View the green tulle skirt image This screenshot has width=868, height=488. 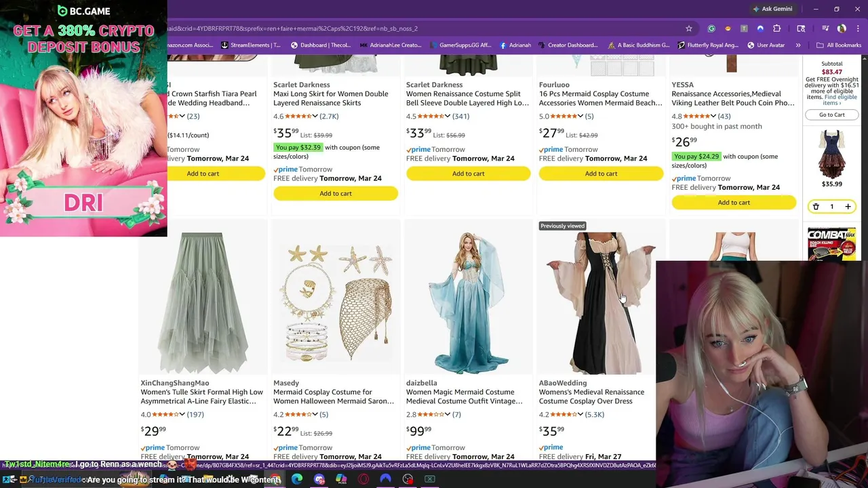click(x=201, y=303)
